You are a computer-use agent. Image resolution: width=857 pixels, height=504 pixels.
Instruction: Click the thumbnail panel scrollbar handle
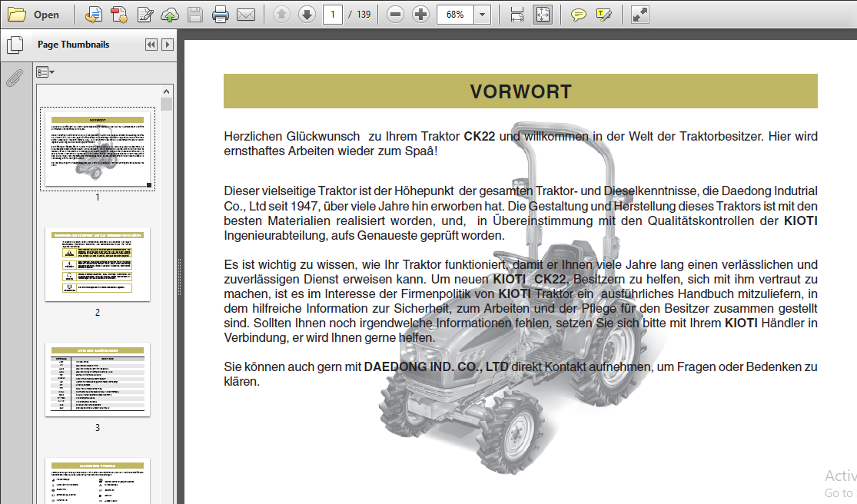click(167, 104)
